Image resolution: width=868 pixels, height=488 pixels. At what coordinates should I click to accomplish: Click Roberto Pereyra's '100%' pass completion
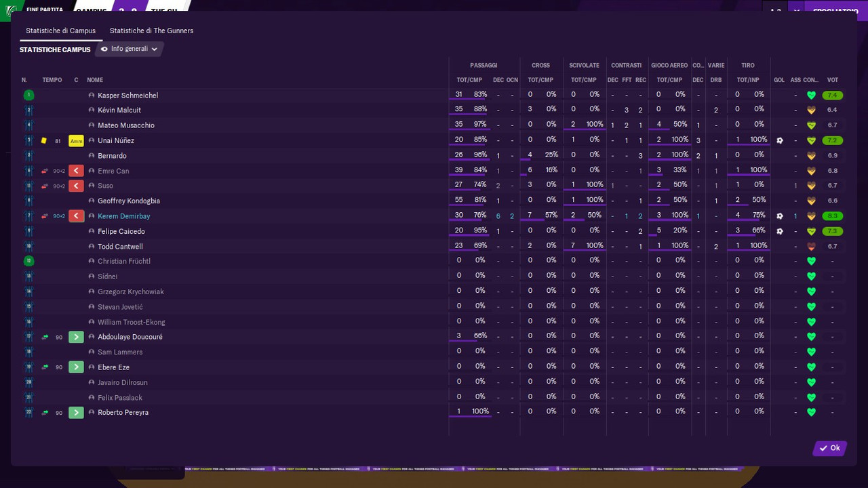(480, 411)
